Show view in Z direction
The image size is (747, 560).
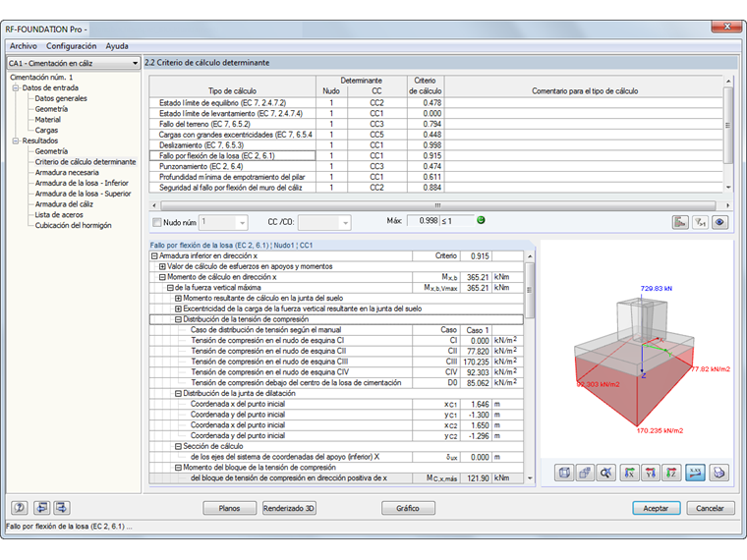pyautogui.click(x=671, y=473)
